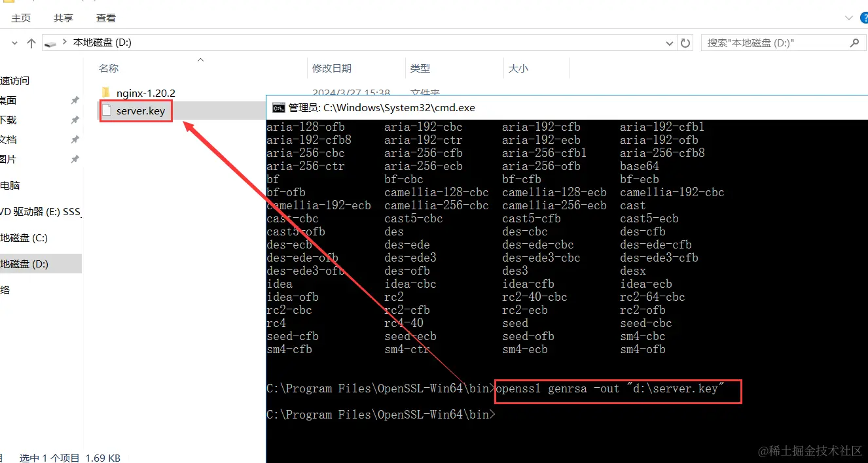The height and width of the screenshot is (463, 868).
Task: Sort by 修改日期 column header
Action: pos(332,68)
